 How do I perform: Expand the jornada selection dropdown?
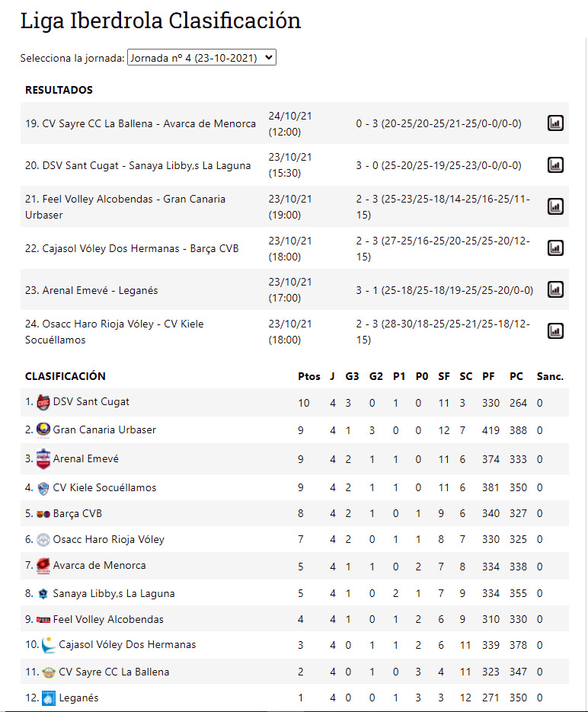point(201,58)
